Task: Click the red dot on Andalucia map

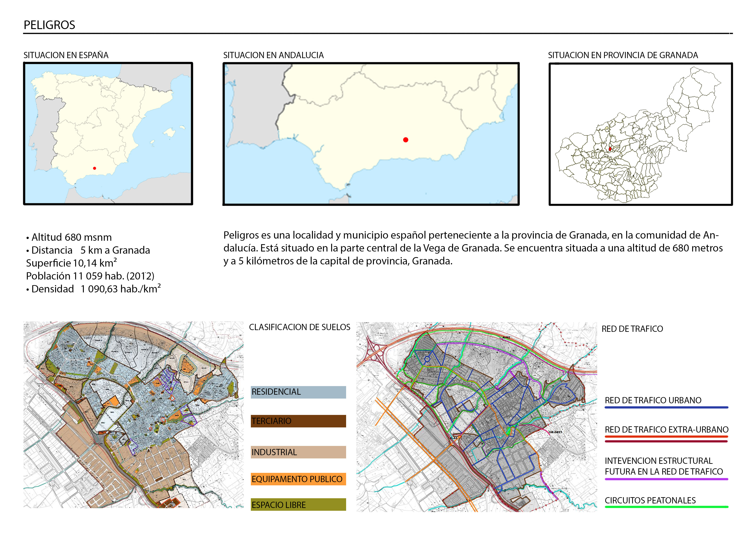Action: pos(406,140)
